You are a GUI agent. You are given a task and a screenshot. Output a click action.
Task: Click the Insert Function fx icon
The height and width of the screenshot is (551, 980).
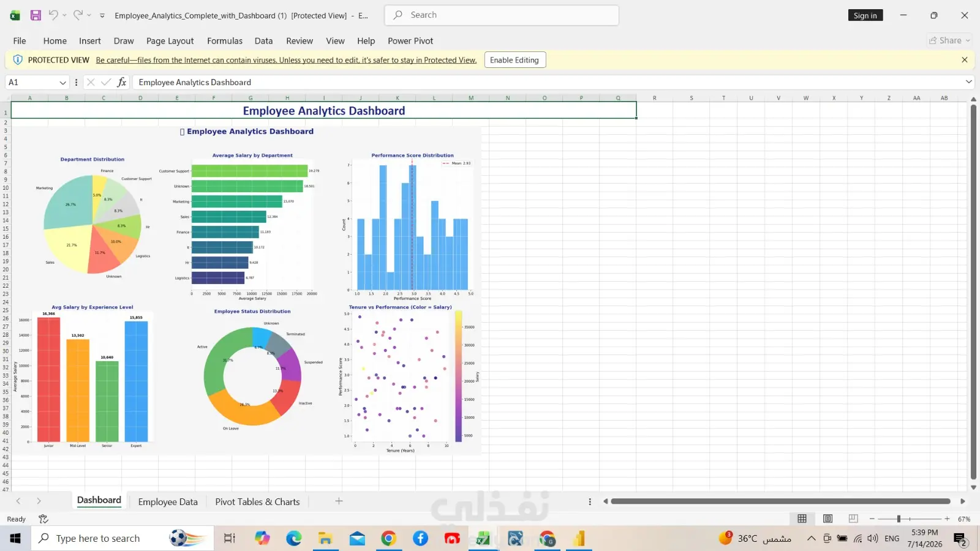pyautogui.click(x=122, y=82)
